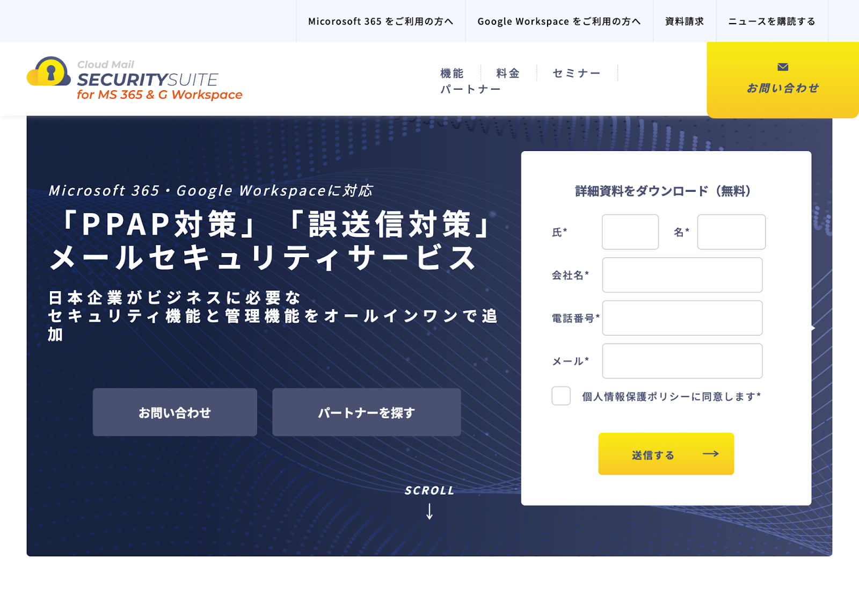Open 資料請求 in top bar
Image resolution: width=859 pixels, height=616 pixels.
pos(684,21)
